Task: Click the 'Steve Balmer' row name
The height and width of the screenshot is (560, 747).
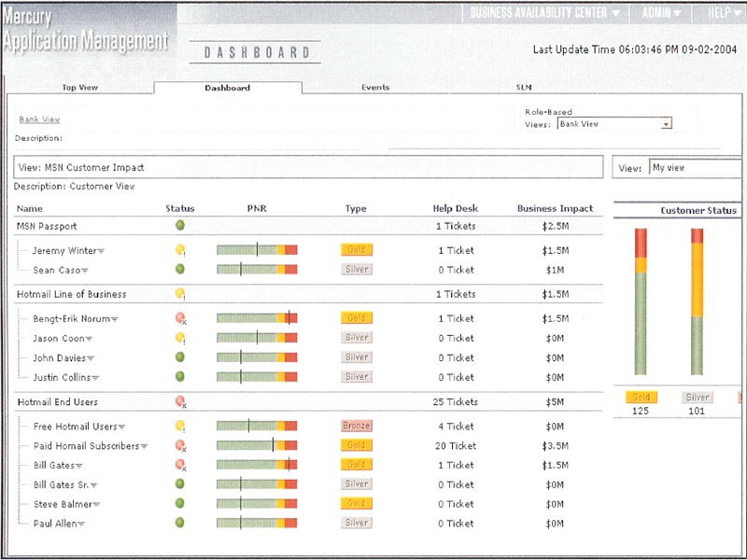Action: click(x=63, y=504)
